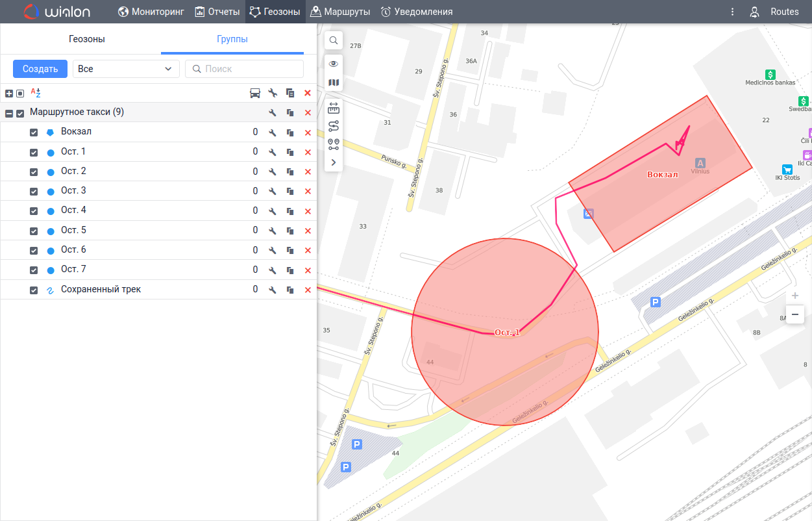Click the A-Z sort icon in list header
Screen dimensions: 812x521
coord(36,93)
